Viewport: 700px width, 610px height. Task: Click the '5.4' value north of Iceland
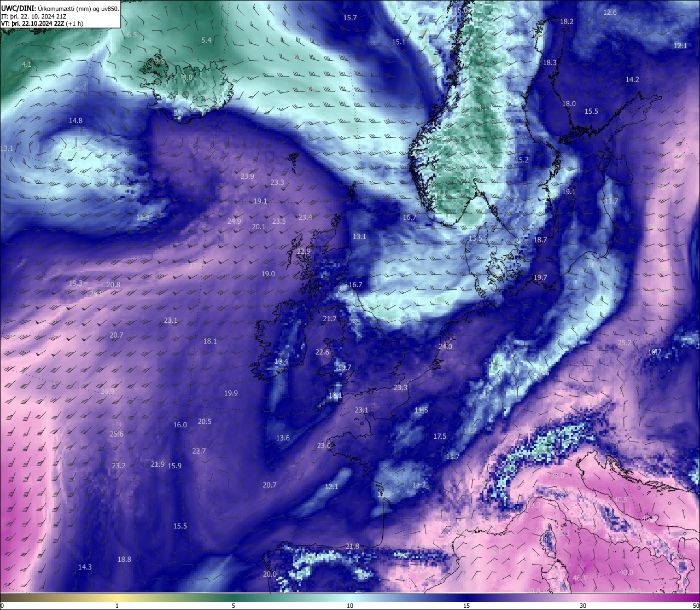(x=206, y=40)
